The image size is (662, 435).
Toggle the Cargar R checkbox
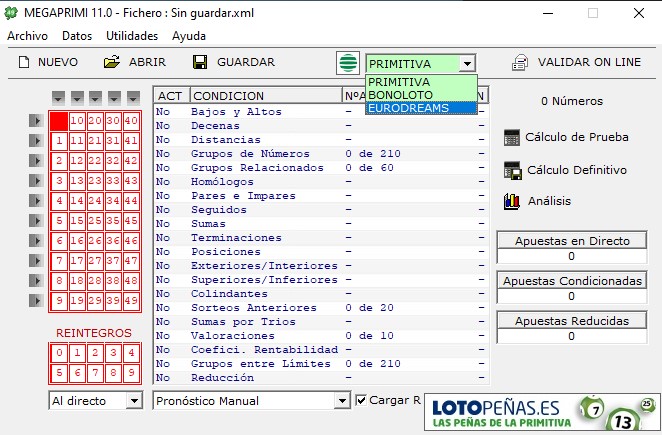pyautogui.click(x=361, y=400)
